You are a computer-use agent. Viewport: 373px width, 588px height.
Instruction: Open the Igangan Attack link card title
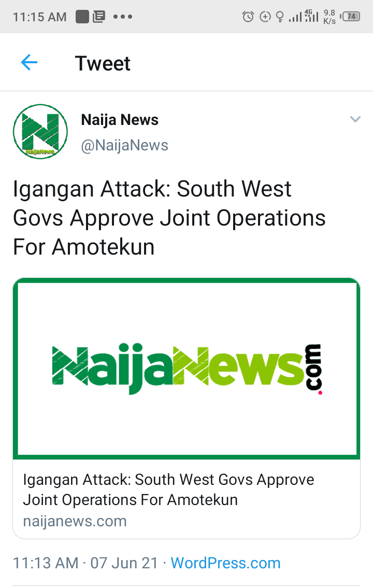[x=168, y=489]
